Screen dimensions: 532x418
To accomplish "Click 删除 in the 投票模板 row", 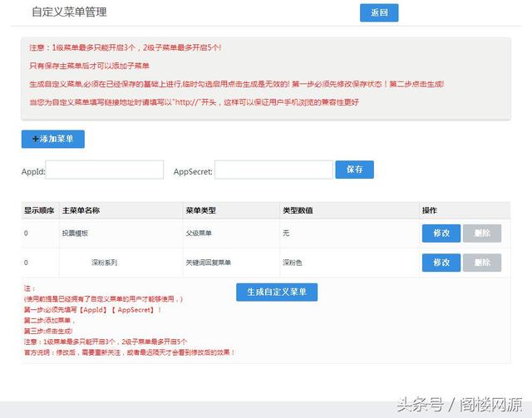I will click(482, 234).
